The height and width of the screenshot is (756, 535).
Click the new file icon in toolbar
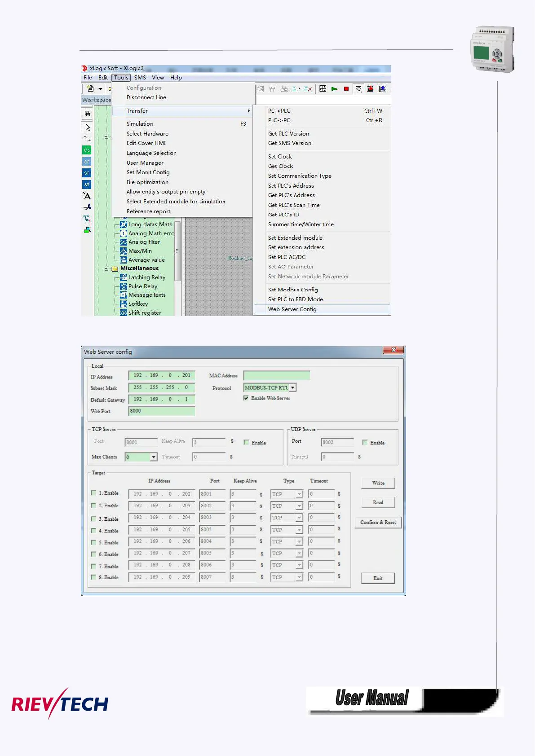[90, 88]
